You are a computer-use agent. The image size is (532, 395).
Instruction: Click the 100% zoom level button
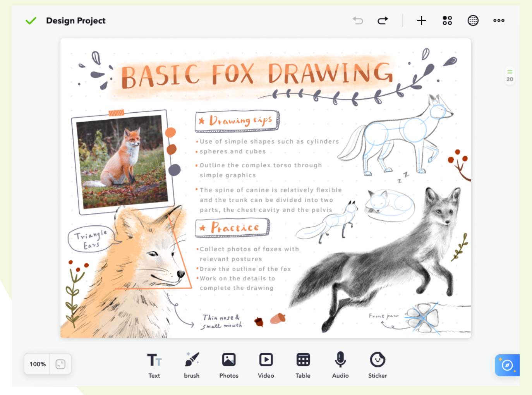click(x=37, y=364)
